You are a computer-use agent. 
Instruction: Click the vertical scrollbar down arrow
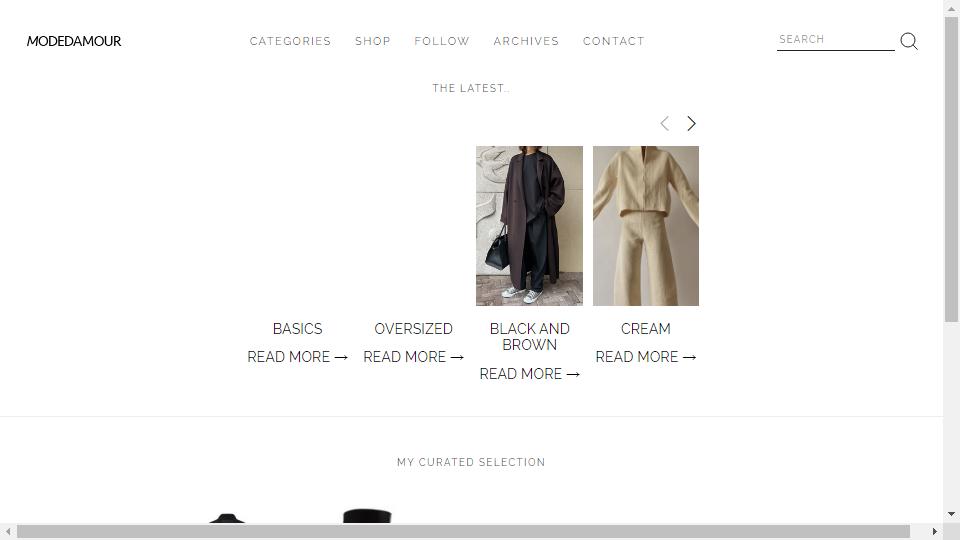click(951, 514)
